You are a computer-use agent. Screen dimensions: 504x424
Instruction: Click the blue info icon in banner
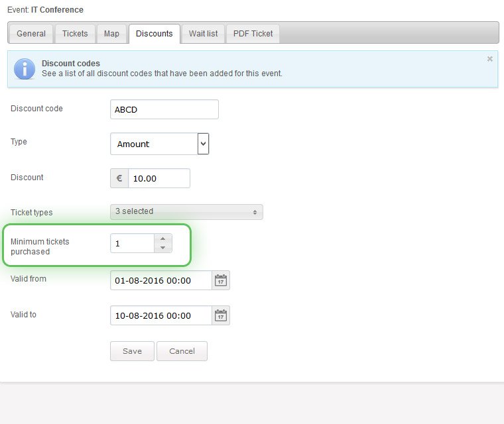tap(25, 69)
